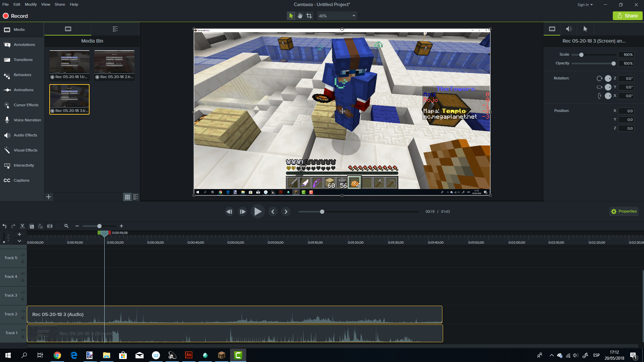Viewport: 644px width, 362px height.
Task: Open the canvas zoom 46% dropdown
Action: pos(337,16)
